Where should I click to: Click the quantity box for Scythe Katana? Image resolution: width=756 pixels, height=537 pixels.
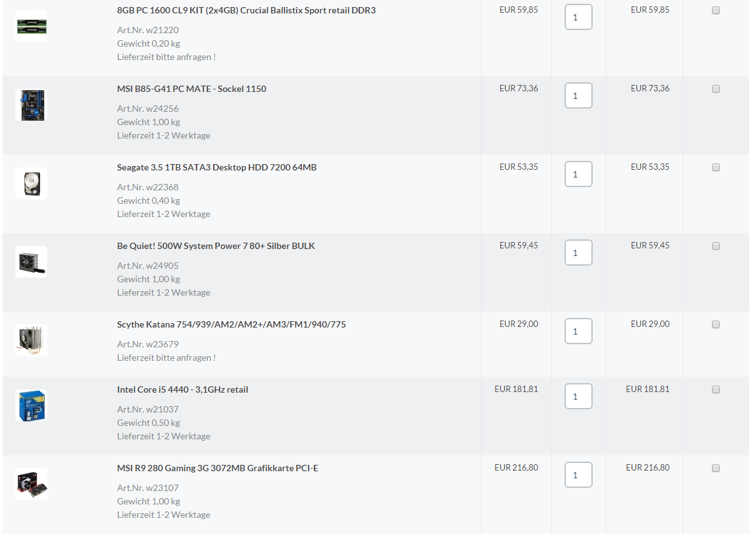579,331
